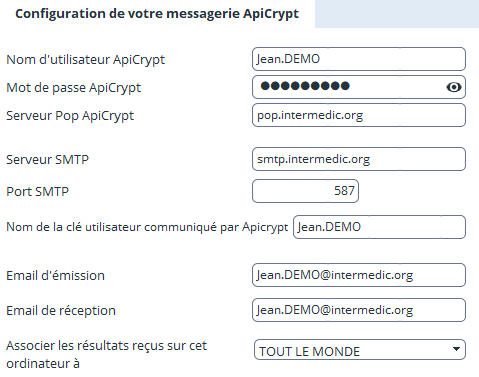Click the clé utilisateur Apicrypt name field
Image resolution: width=479 pixels, height=377 pixels.
tap(379, 227)
